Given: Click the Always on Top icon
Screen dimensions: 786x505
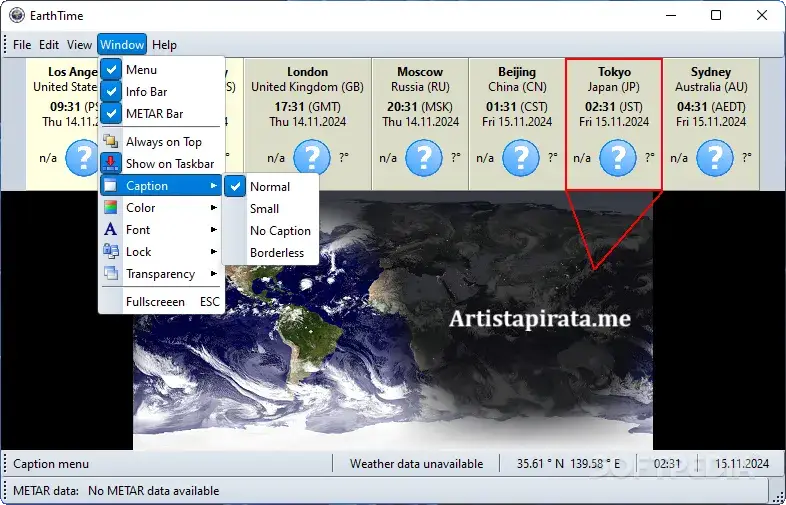Looking at the screenshot, I should coord(111,142).
